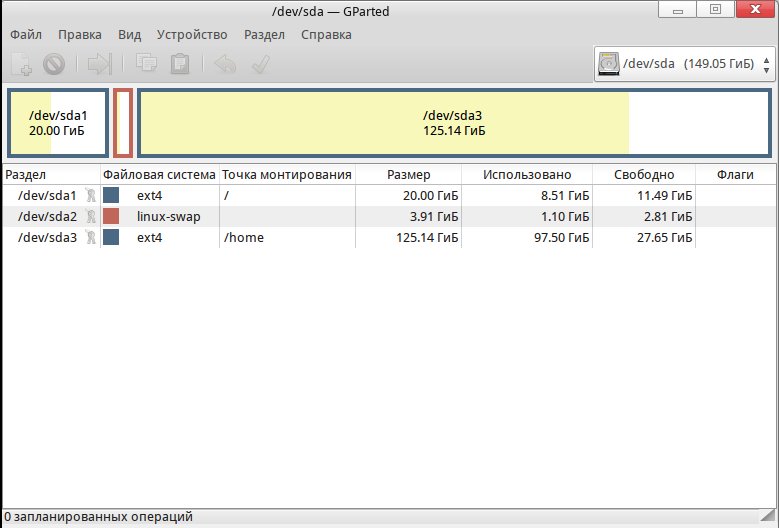Click the 20.00 ГиБ size cell

coord(430,195)
